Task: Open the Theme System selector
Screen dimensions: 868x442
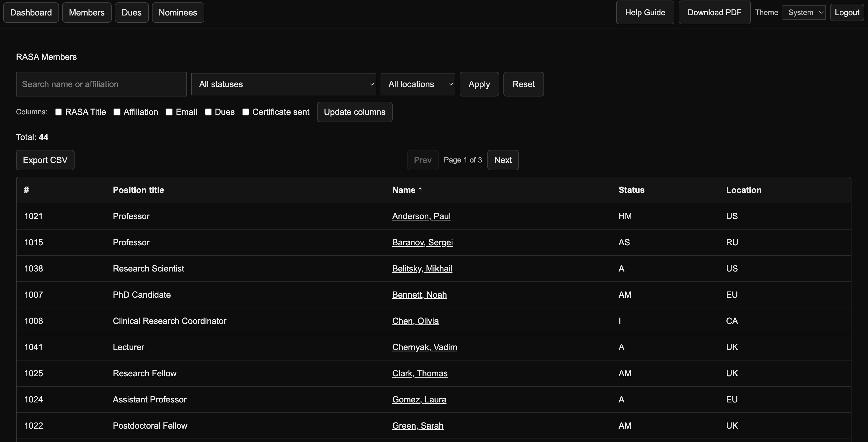Action: coord(804,13)
